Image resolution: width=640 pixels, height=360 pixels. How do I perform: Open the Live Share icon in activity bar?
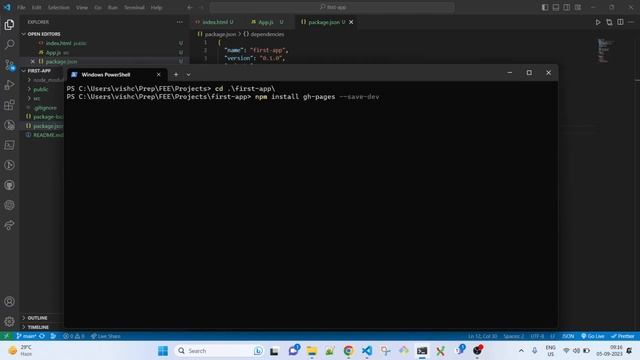pyautogui.click(x=9, y=225)
